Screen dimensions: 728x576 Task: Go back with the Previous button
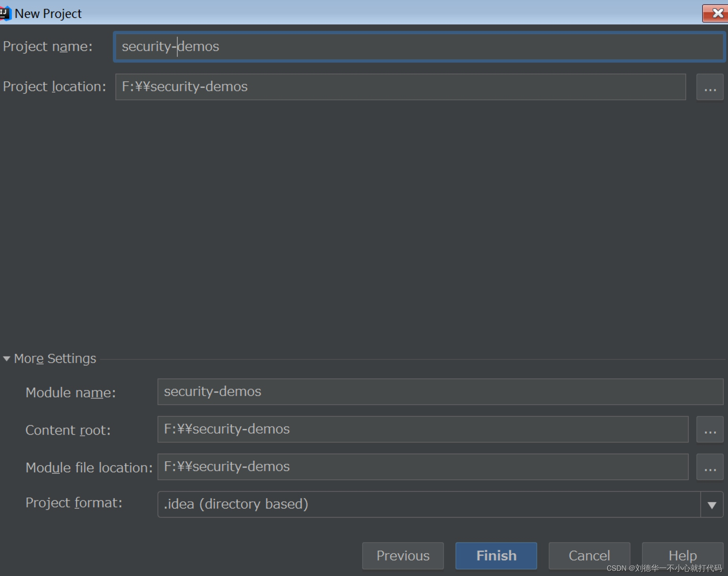[x=403, y=555]
